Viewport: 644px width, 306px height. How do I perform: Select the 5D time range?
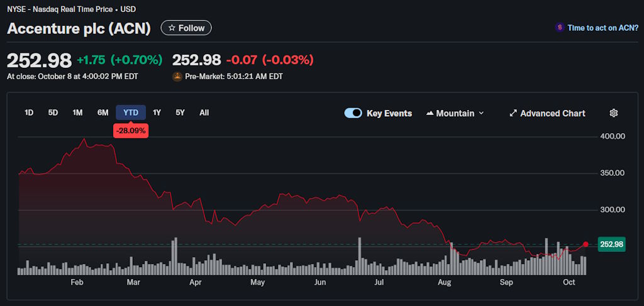53,112
